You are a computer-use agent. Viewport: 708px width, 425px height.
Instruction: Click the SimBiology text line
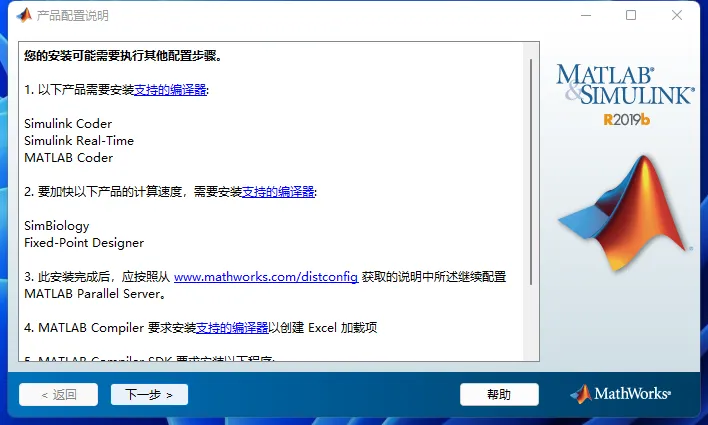pos(56,226)
